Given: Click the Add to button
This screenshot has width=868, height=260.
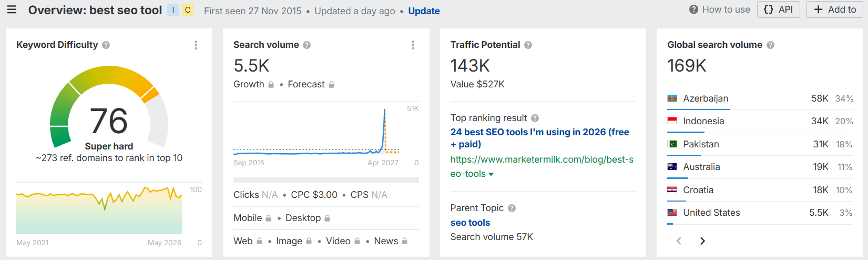Looking at the screenshot, I should click(835, 9).
